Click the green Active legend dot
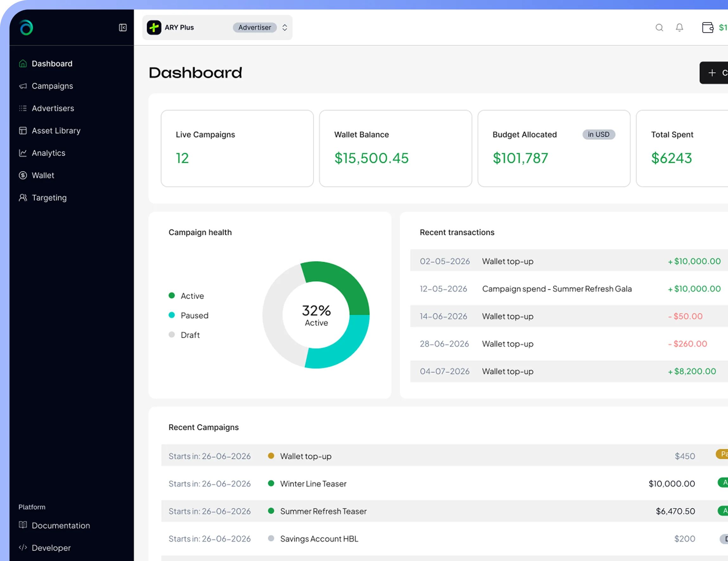 (172, 295)
